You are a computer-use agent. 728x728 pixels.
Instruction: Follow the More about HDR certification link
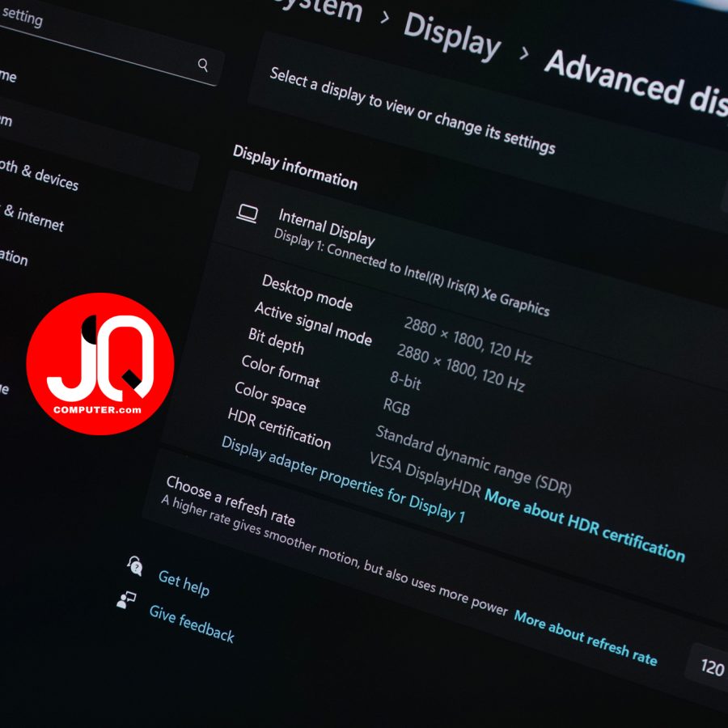click(585, 526)
